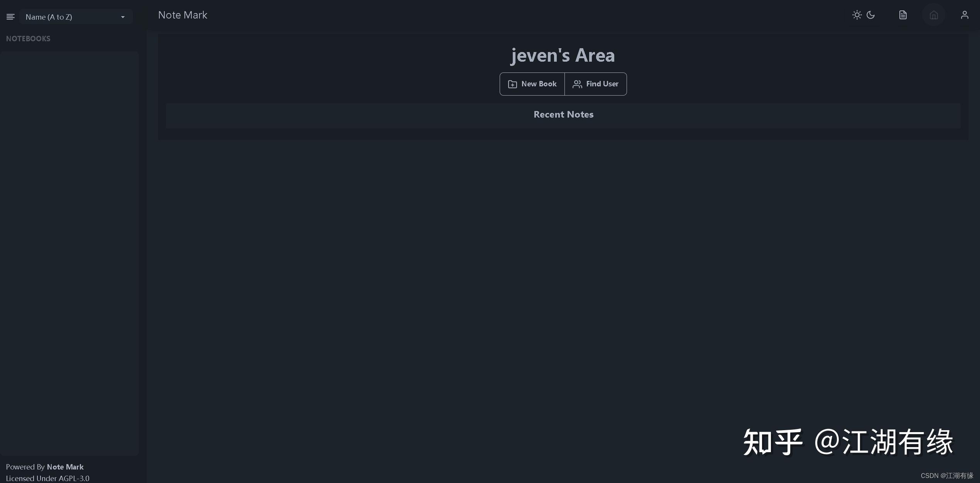Select the NOTEBOOKS heading in sidebar
This screenshot has height=483, width=980.
28,39
